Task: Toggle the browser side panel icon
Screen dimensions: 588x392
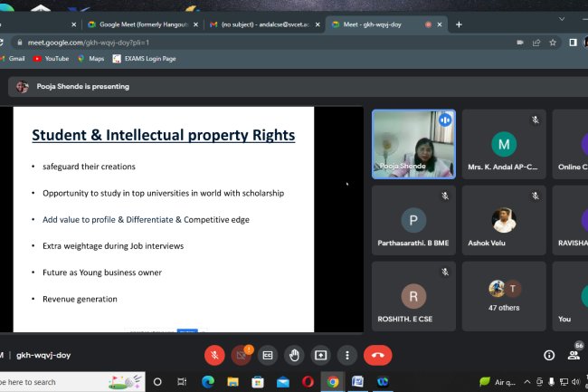Action: [x=573, y=43]
